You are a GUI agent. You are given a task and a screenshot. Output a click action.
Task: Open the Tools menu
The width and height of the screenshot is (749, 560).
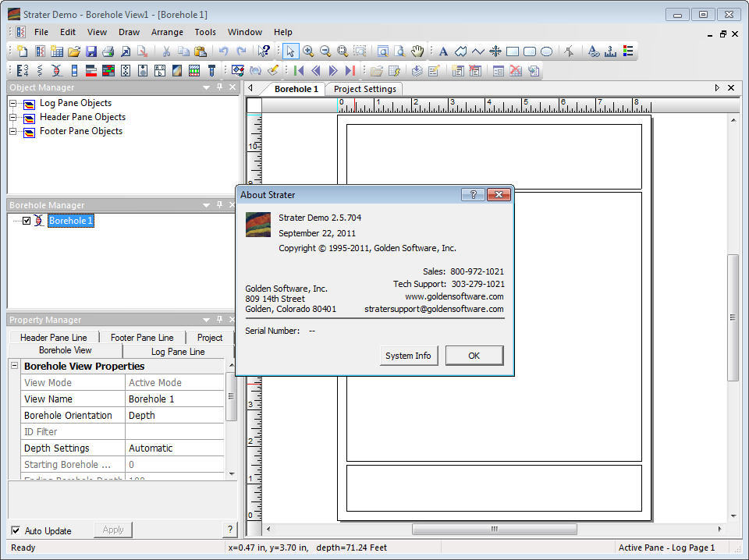(x=205, y=32)
